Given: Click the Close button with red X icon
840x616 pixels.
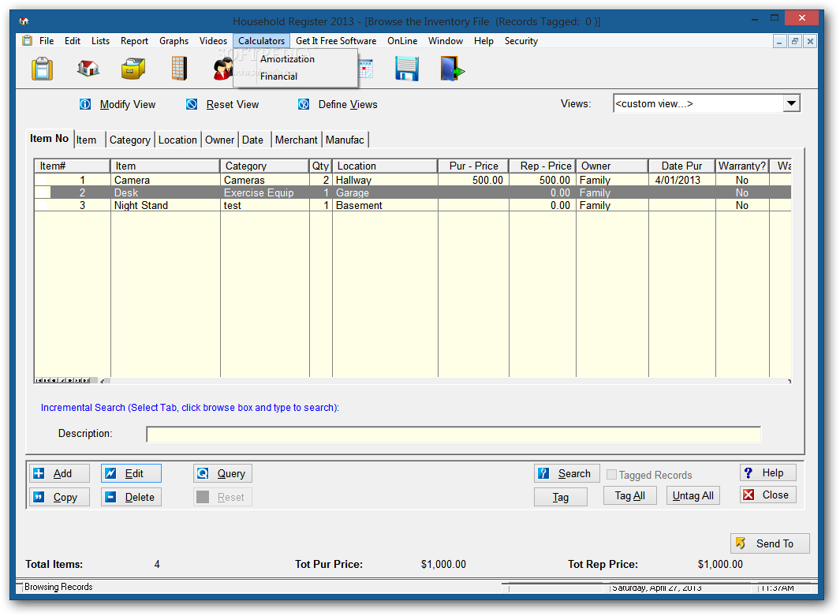Looking at the screenshot, I should point(768,495).
